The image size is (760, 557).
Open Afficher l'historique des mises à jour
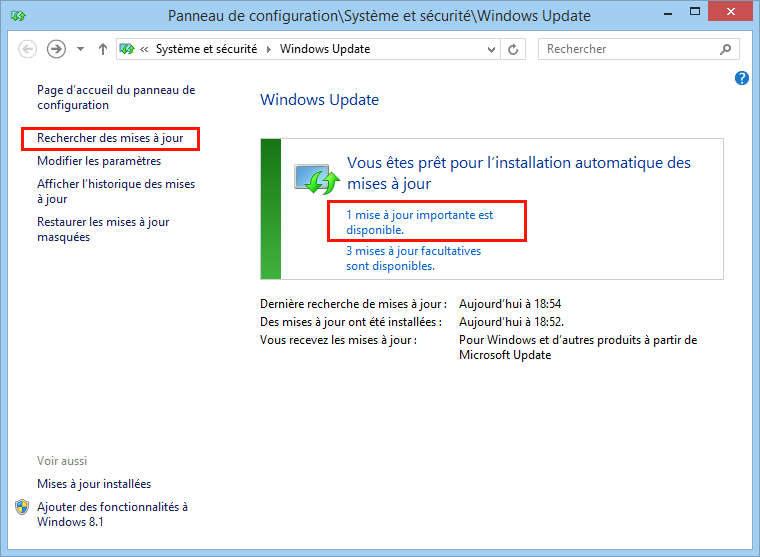116,191
